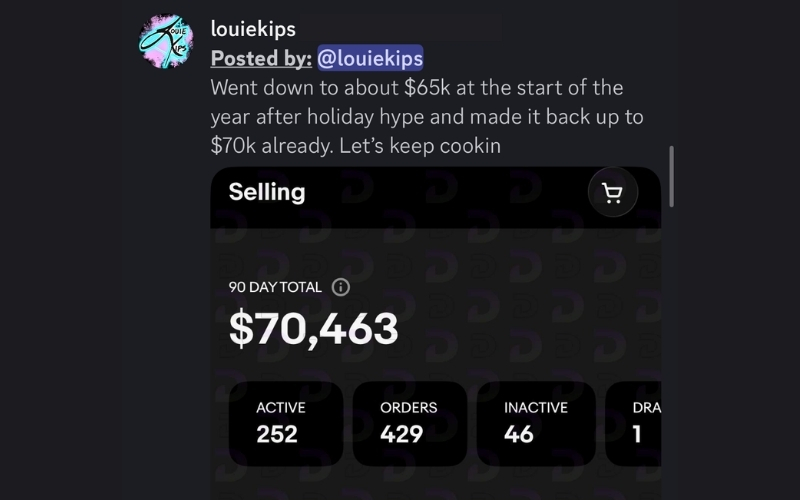Open the @louiekips mention

[370, 58]
